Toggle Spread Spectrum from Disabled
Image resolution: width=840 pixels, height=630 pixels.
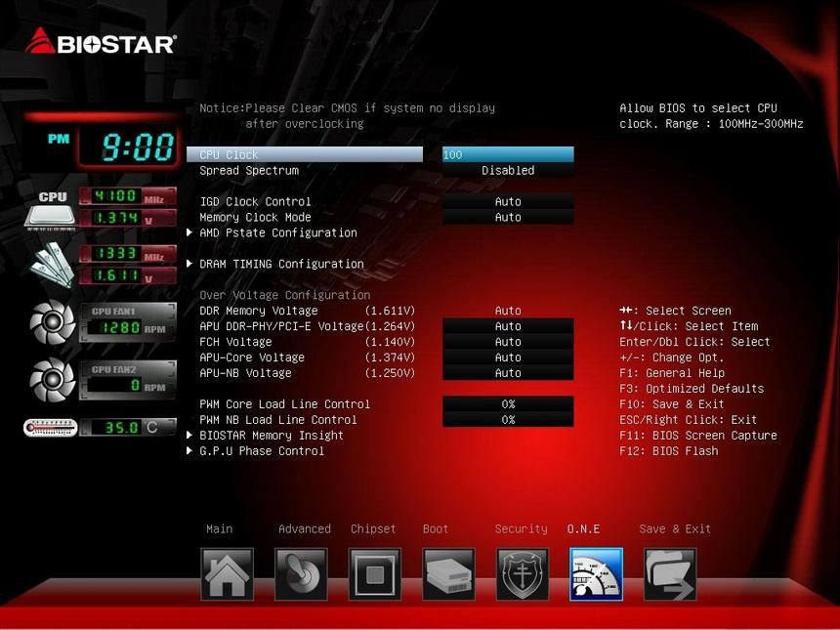[x=508, y=170]
